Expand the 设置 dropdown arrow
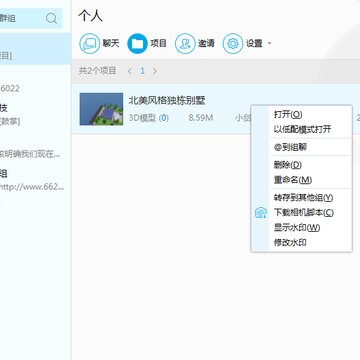 point(270,44)
